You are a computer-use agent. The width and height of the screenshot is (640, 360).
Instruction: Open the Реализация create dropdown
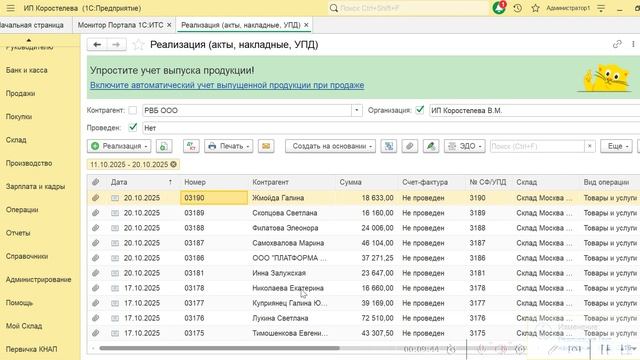119,146
